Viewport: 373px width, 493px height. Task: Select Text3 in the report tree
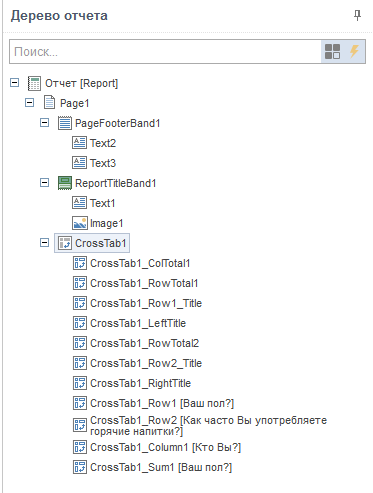(103, 163)
